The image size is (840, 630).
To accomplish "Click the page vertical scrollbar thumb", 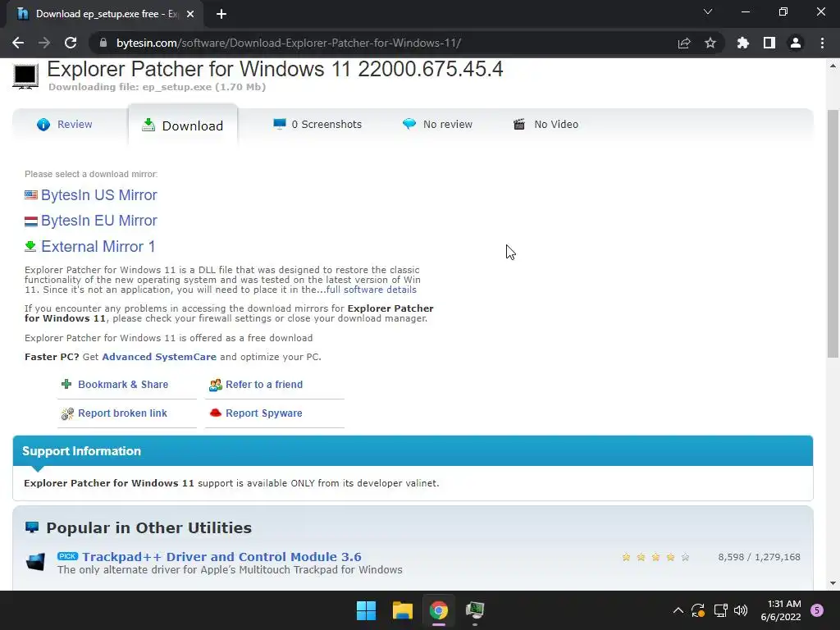I will pos(833,233).
